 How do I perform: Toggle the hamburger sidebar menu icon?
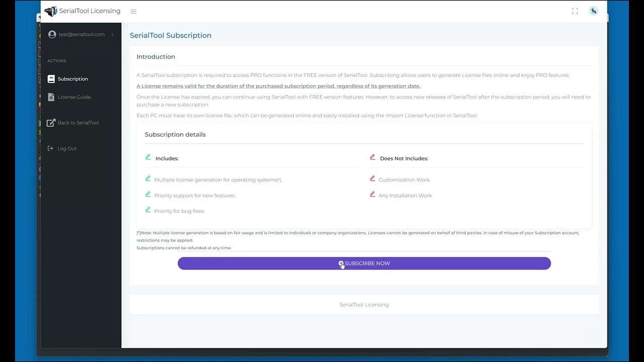(x=133, y=11)
